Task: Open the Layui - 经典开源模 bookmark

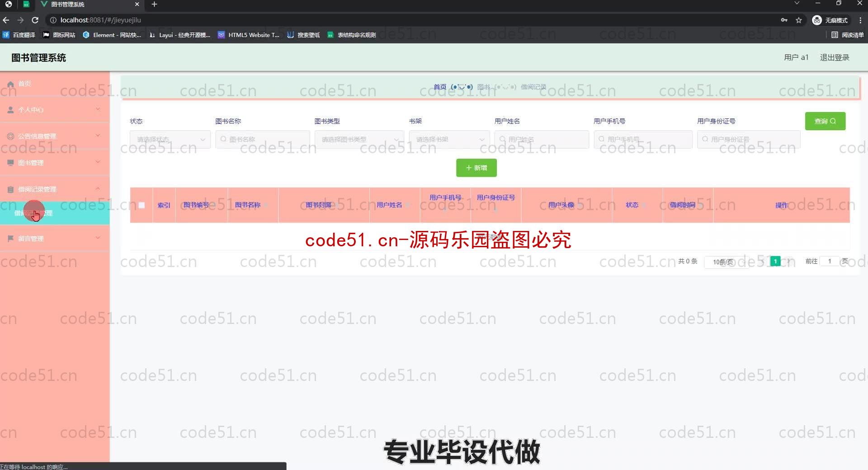Action: (179, 35)
